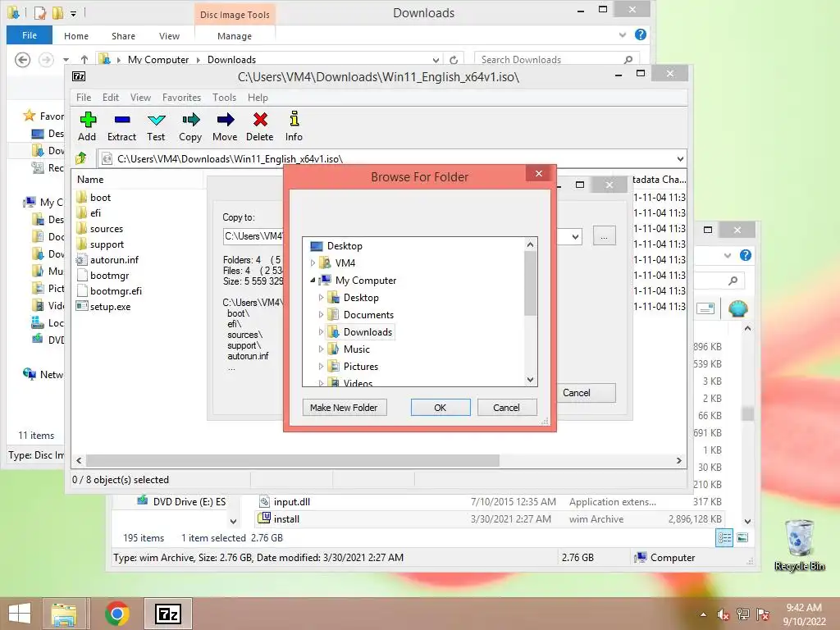Click the File tab in Downloads Explorer

pyautogui.click(x=30, y=35)
